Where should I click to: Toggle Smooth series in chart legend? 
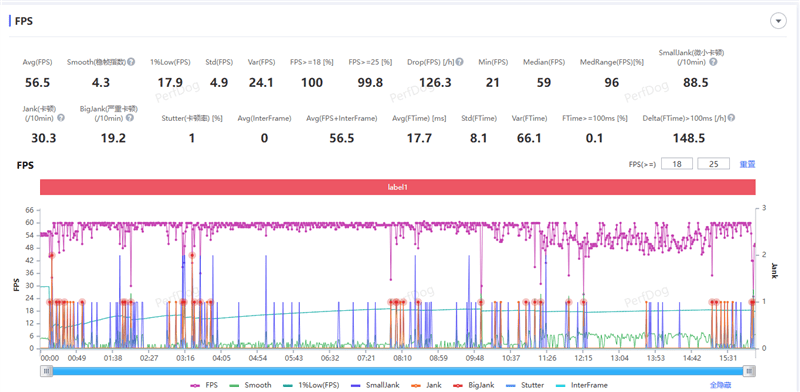click(x=251, y=385)
